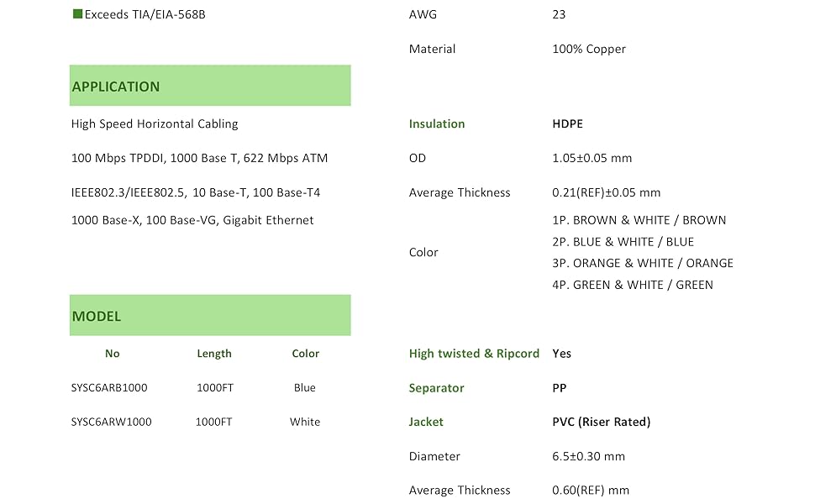Click the 1P. BROWN & WHITE / BROWN line
815x504 pixels.
point(639,220)
